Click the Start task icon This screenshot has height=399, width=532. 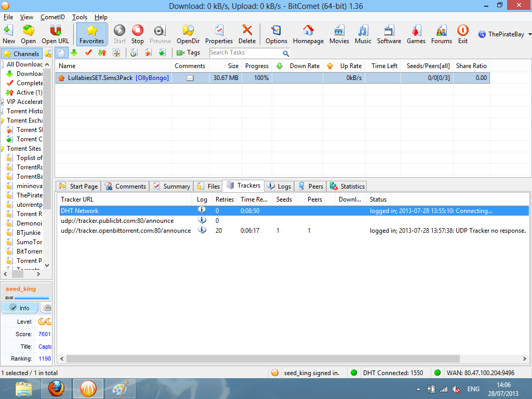point(119,34)
